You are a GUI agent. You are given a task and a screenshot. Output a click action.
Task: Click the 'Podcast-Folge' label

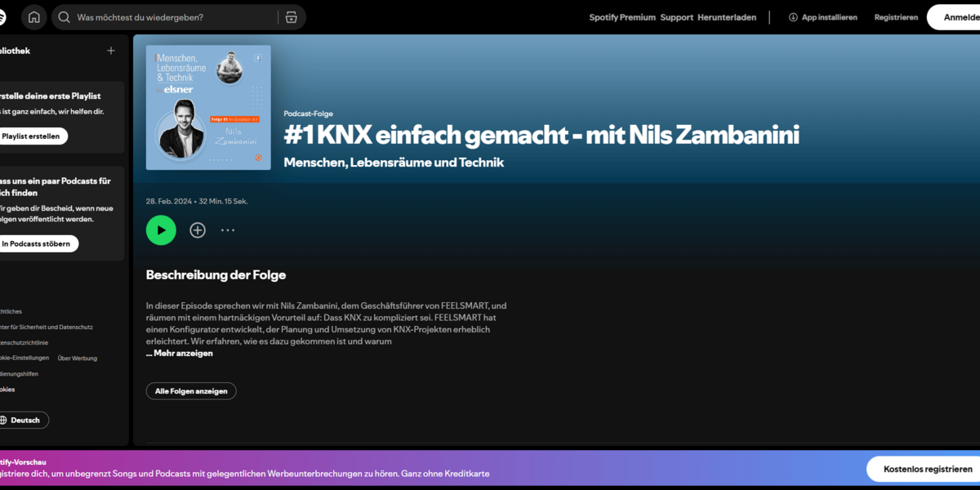(309, 114)
